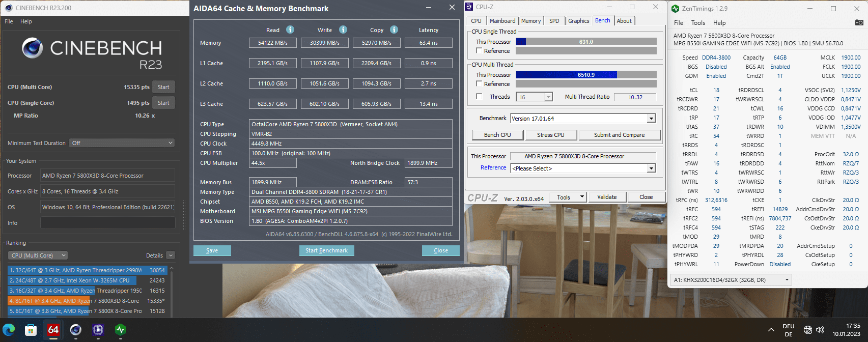Image resolution: width=868 pixels, height=342 pixels.
Task: Click the ZenTimings screenshot camera icon
Action: 859,22
